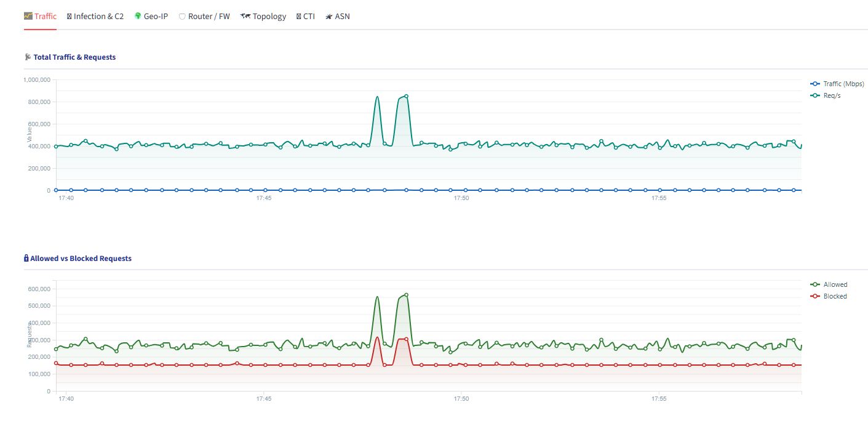The height and width of the screenshot is (442, 868).
Task: Click the Allowed series peak marker
Action: pos(407,295)
